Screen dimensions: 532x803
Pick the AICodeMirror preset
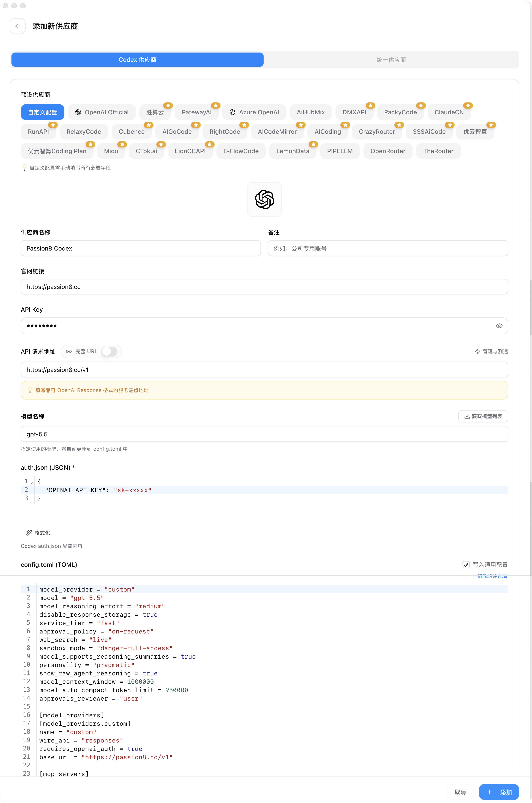point(277,131)
